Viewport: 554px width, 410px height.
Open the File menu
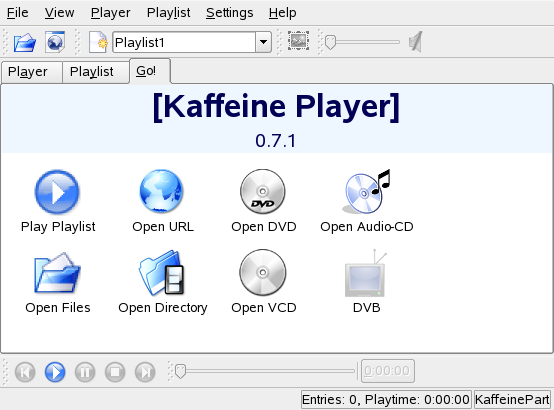pos(17,13)
